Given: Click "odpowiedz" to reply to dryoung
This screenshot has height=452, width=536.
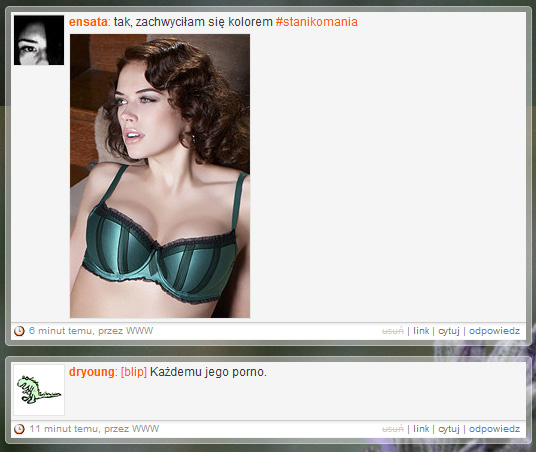Looking at the screenshot, I should point(494,429).
